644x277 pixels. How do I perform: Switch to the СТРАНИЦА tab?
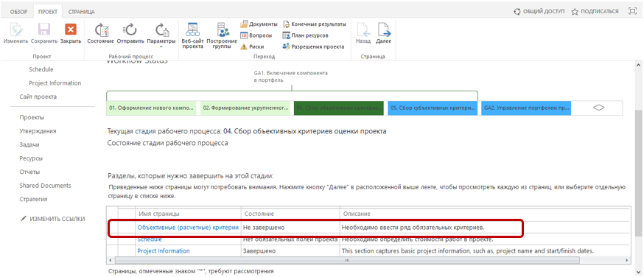coord(81,12)
